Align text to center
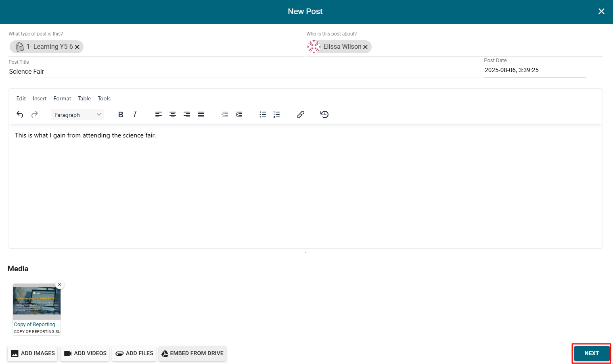Screen dimensions: 613x364 point(173,114)
